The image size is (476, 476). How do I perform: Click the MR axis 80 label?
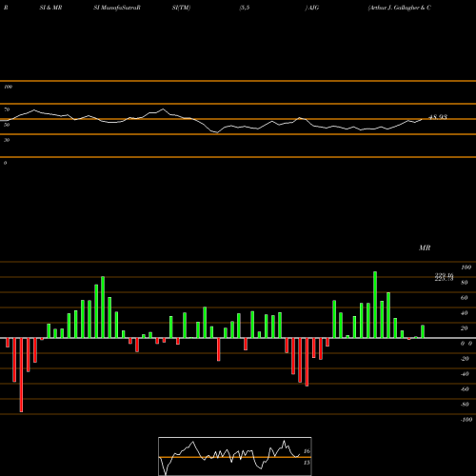click(465, 283)
